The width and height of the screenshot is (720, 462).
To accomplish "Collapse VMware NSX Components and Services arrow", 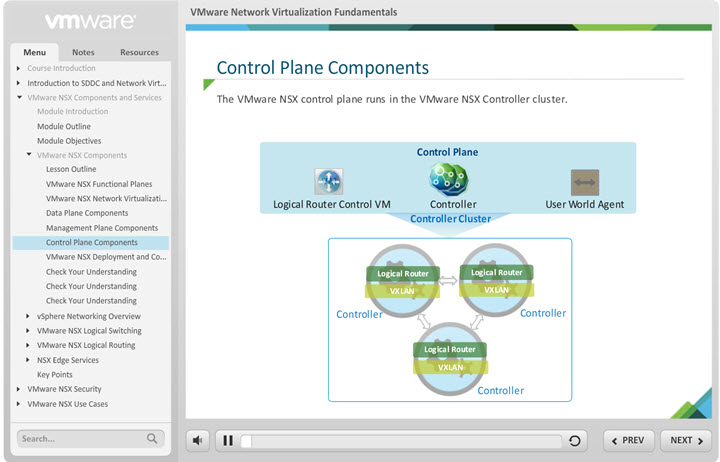I will [19, 97].
